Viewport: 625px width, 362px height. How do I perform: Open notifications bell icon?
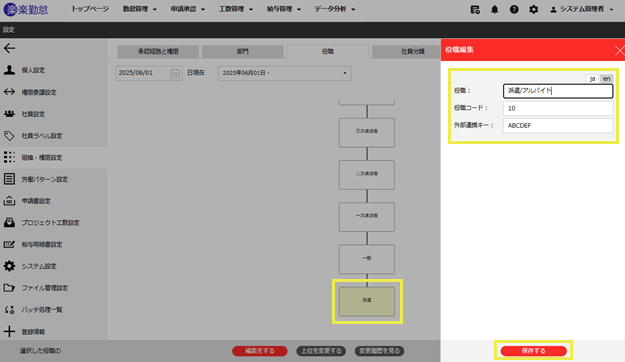(494, 10)
